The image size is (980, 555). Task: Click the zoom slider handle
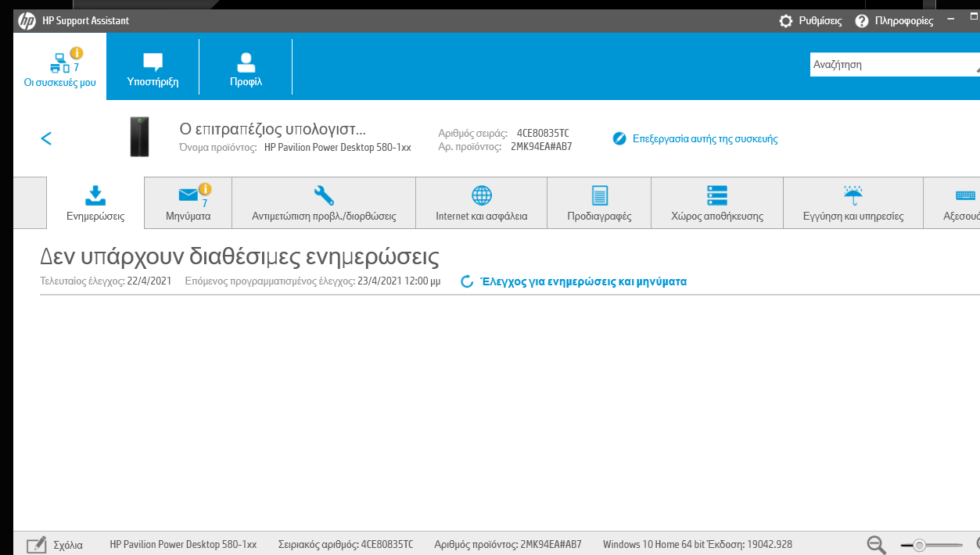click(920, 545)
